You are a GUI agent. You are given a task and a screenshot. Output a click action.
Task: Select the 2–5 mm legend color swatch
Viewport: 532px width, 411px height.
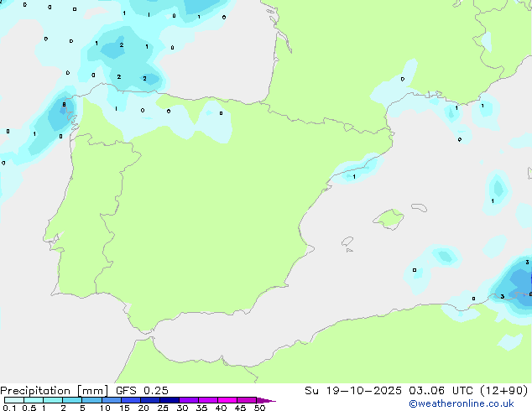[x=72, y=400]
